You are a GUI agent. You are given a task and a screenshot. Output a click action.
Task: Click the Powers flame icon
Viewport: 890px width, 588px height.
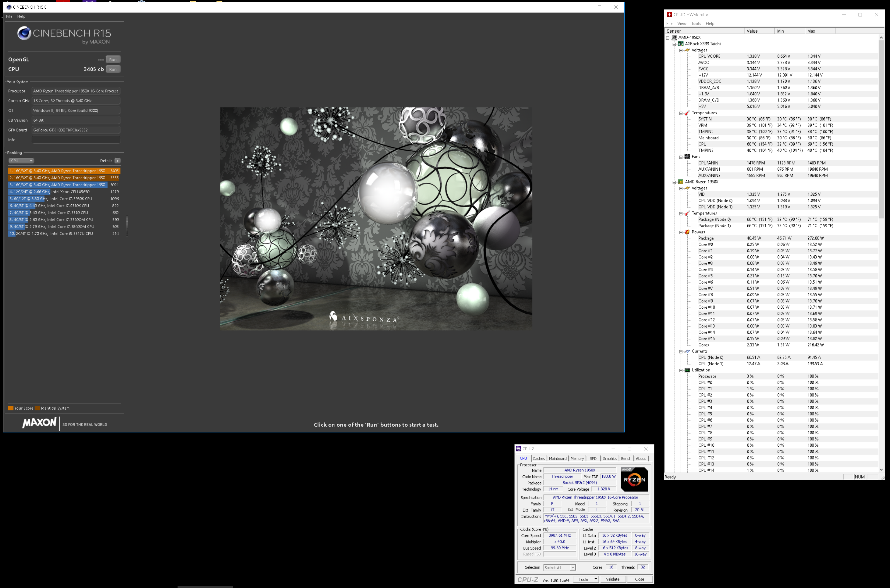(687, 232)
